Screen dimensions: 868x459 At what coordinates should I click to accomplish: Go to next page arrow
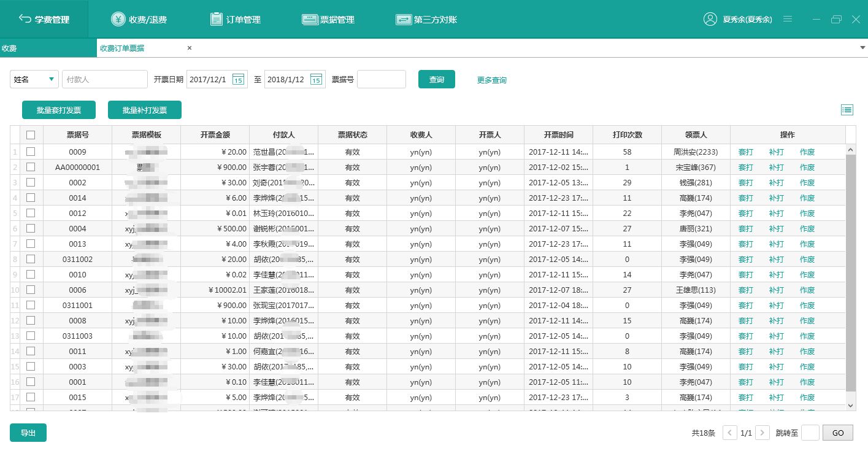pos(762,433)
